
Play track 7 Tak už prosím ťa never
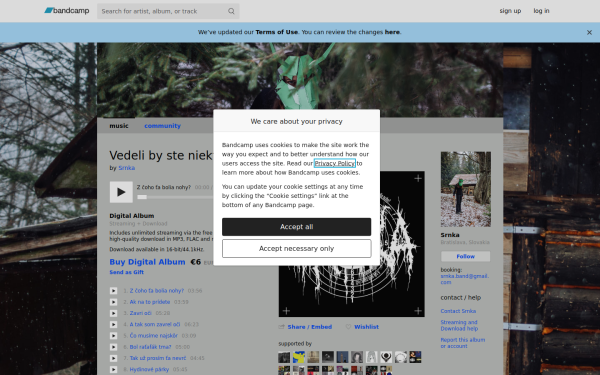113,358
